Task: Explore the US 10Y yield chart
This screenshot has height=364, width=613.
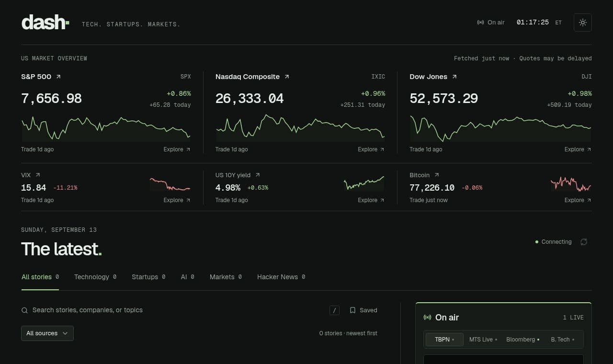Action: point(372,200)
